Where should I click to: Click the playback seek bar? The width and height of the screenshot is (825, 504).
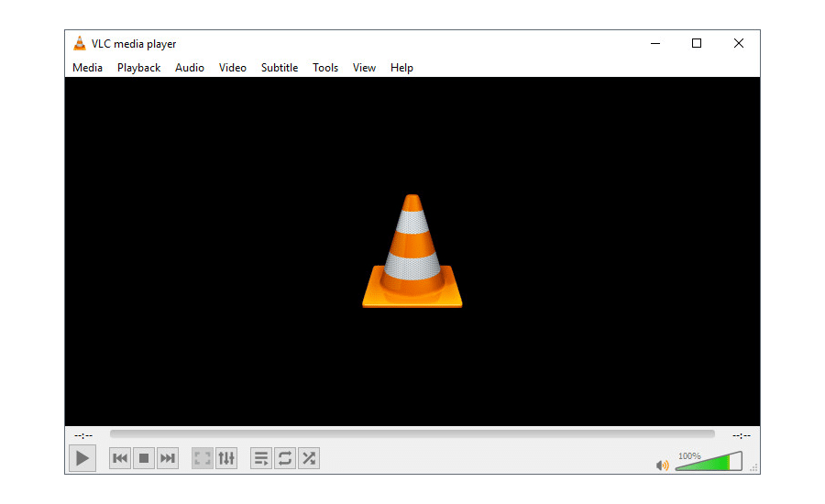point(412,434)
